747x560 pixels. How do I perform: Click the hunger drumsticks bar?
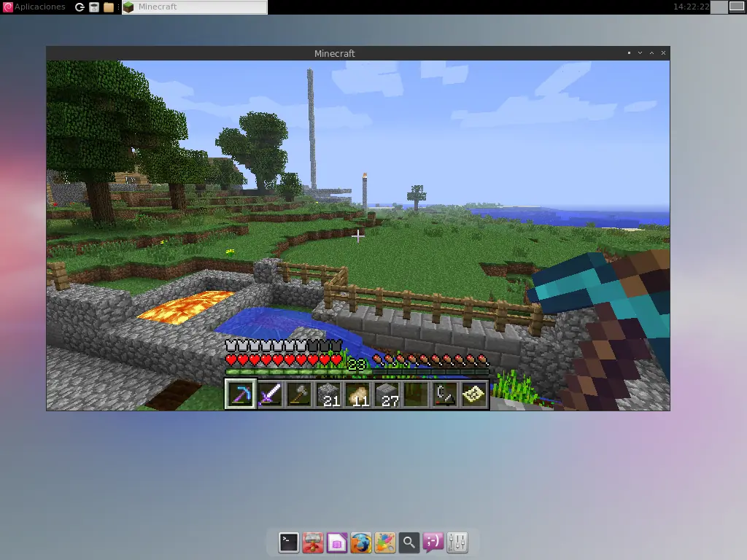430,360
